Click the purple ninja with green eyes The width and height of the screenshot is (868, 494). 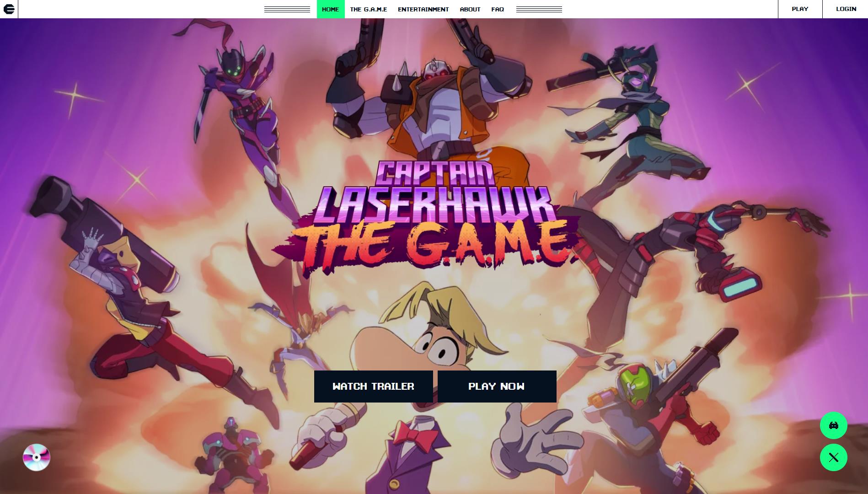pyautogui.click(x=238, y=91)
